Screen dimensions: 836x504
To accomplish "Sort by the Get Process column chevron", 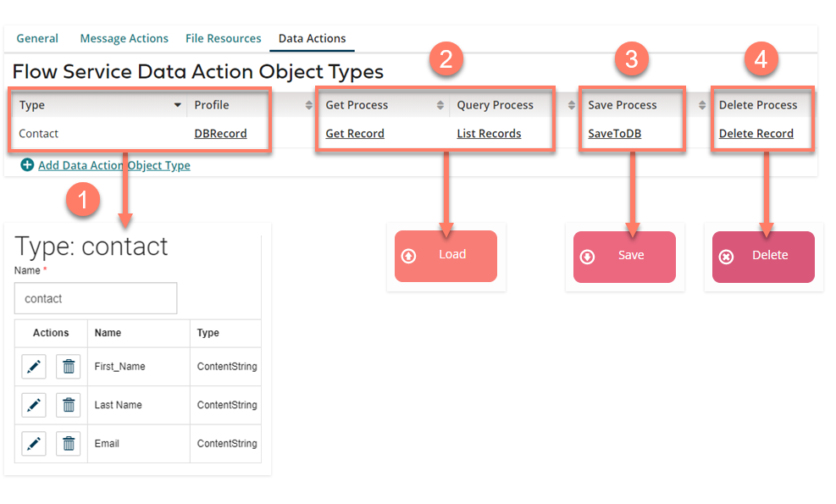I will (x=439, y=105).
